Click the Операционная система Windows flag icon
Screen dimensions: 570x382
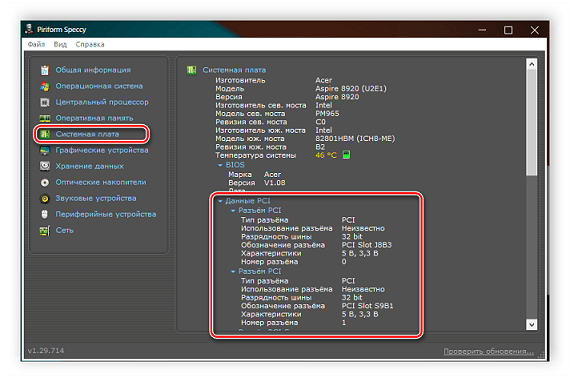45,86
